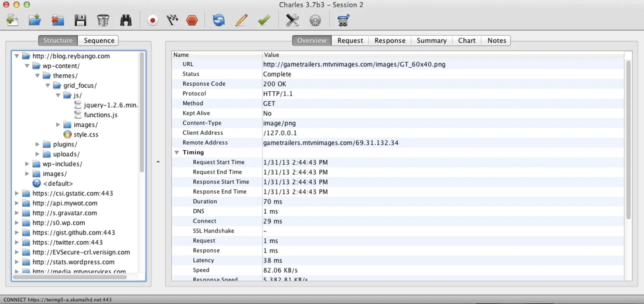Image resolution: width=644 pixels, height=304 pixels.
Task: Repeat the request with the blue refresh icon
Action: pos(219,20)
